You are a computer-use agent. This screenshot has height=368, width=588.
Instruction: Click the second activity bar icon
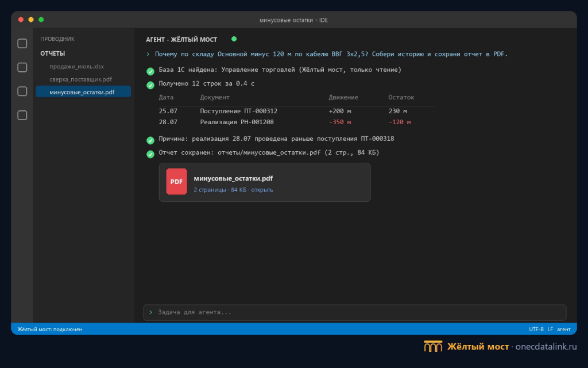pos(22,68)
